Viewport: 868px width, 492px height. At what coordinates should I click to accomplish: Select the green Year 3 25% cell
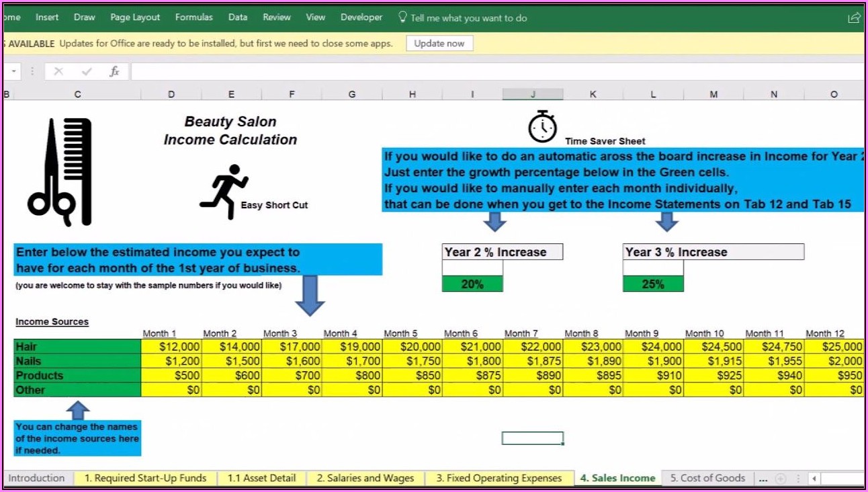tap(653, 284)
